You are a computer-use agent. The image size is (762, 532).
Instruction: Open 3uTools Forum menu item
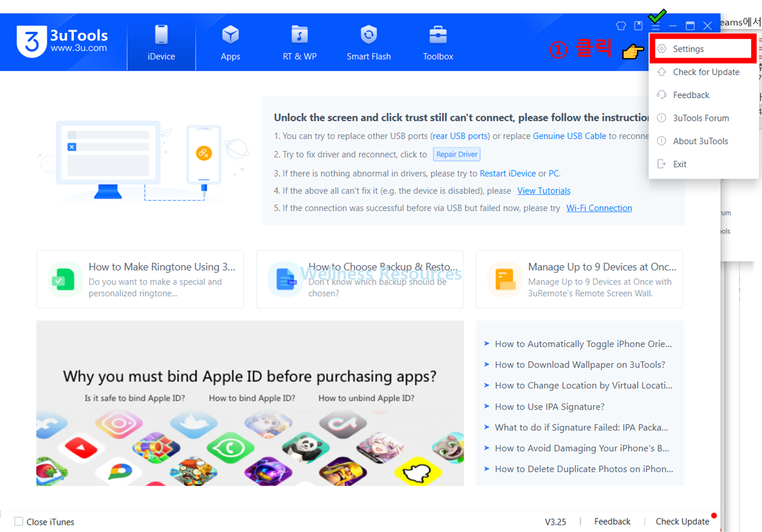coord(703,118)
